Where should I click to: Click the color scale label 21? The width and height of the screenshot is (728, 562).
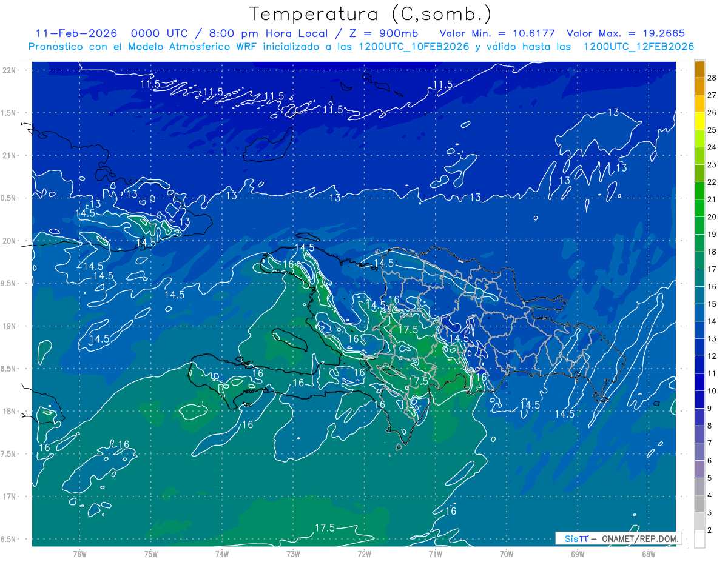[712, 199]
